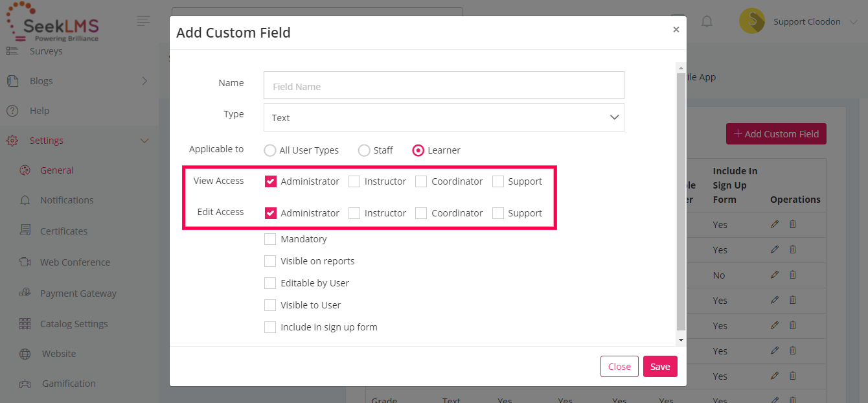Click the Help question mark icon in sidebar

point(12,111)
